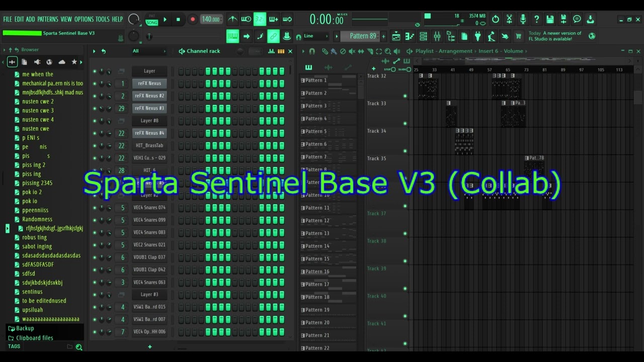The image size is (644, 362).
Task: Toggle Track 32 mute LED in playlist
Action: click(405, 96)
